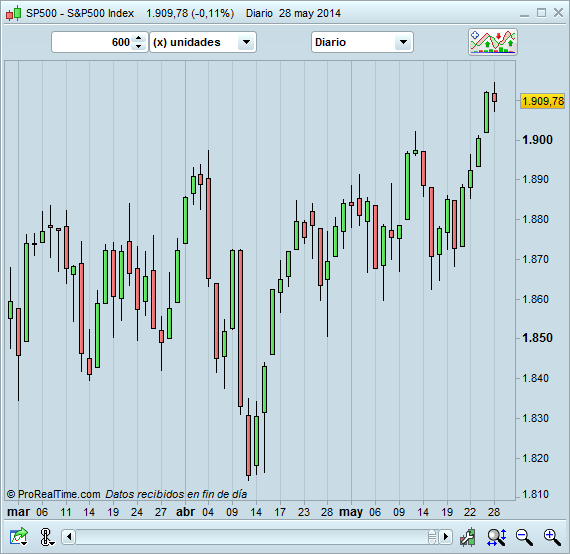
Task: Click the ProRealTime.com copyright text
Action: [x=53, y=494]
